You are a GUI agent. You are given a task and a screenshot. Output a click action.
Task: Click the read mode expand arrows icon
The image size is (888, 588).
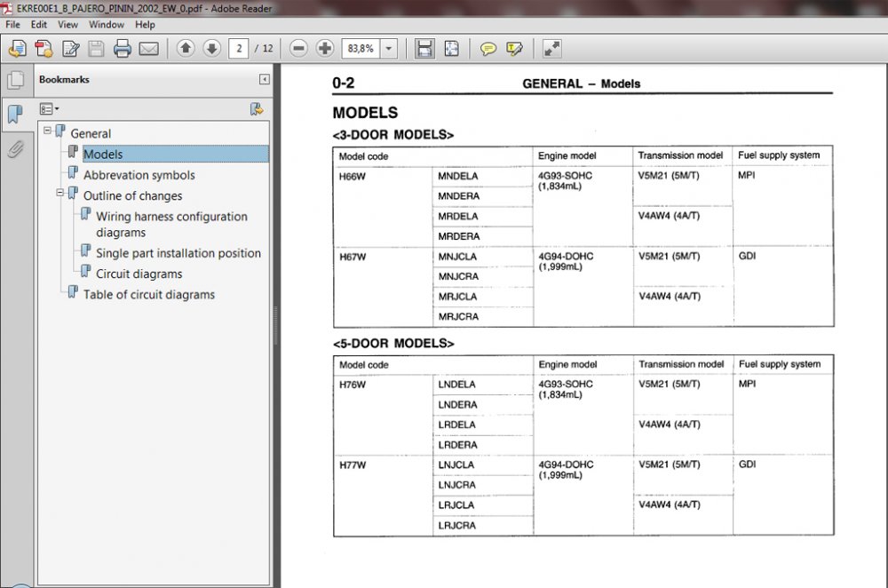551,49
